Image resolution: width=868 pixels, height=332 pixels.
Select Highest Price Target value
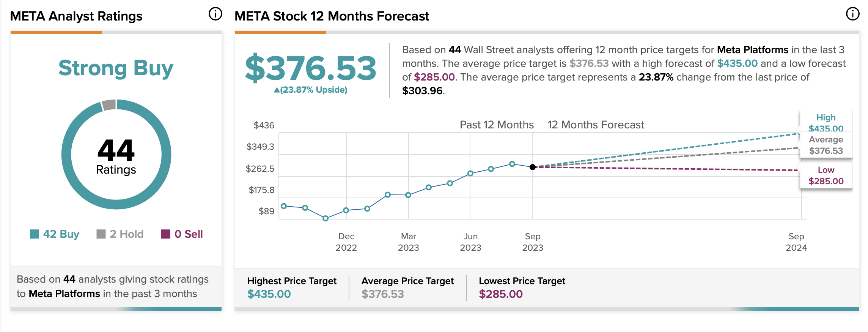pos(269,294)
